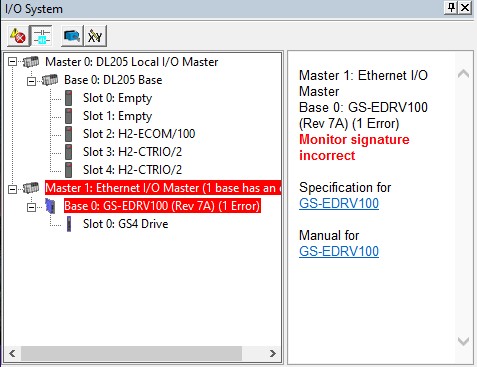
Task: Click tree horizontal scrollbar left arrow
Action: 13,353
